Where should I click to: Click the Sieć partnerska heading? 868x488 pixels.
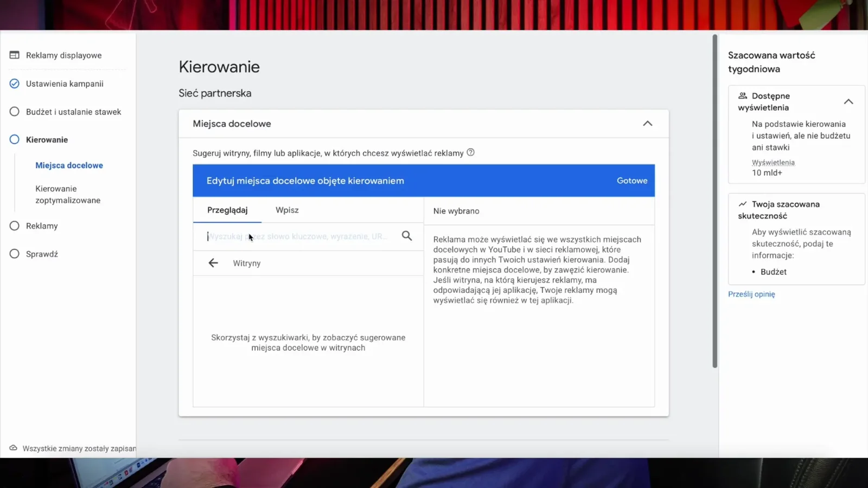(215, 93)
